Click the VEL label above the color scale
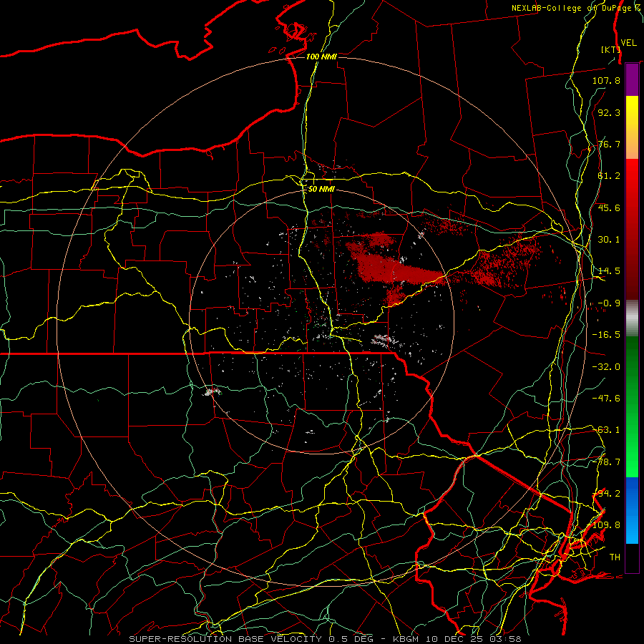Screen dimensions: 644x644 [629, 43]
